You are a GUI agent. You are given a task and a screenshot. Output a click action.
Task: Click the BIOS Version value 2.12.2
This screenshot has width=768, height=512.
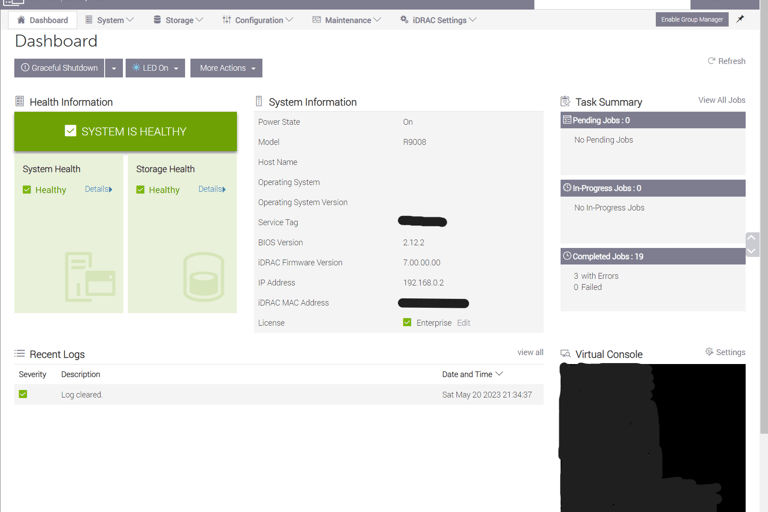coord(413,243)
